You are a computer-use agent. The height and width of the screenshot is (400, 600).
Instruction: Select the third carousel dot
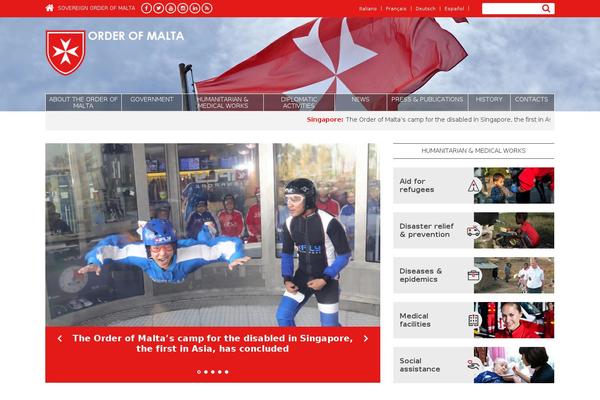[213, 372]
